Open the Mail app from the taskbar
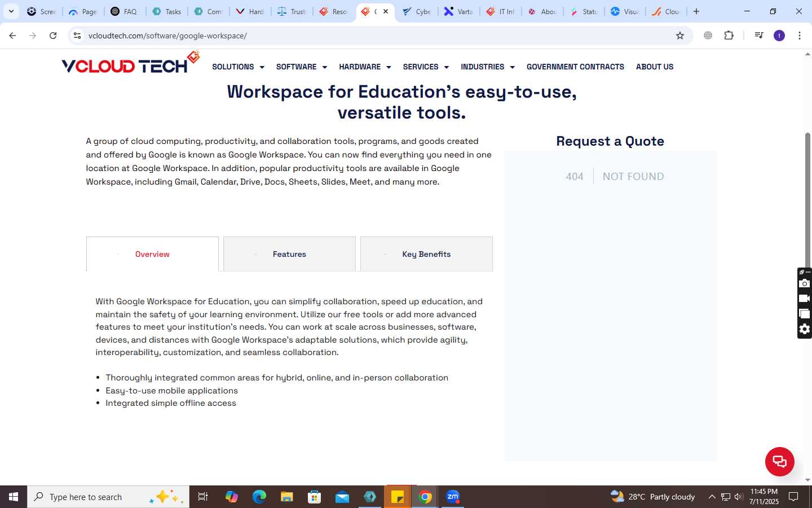The image size is (812, 508). (342, 497)
